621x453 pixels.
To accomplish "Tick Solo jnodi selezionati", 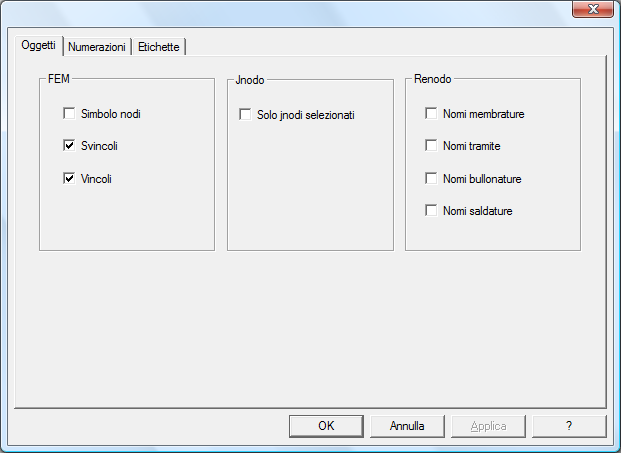I will click(245, 115).
